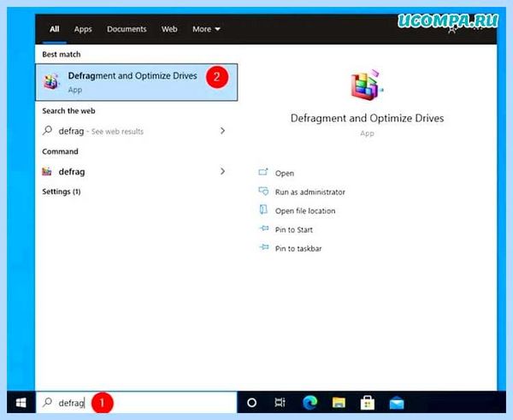This screenshot has width=513, height=420.
Task: Switch to the Web search tab
Action: click(x=169, y=29)
